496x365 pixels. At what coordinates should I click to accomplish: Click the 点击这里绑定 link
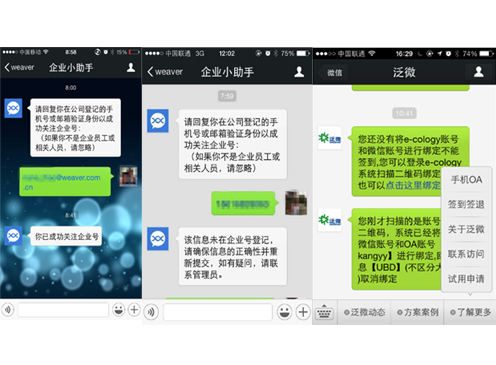[x=413, y=185]
